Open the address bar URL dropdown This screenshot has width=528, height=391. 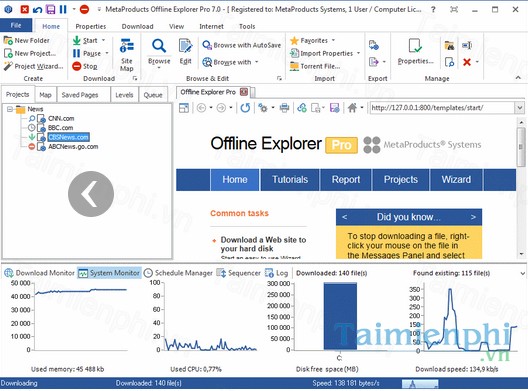[520, 108]
